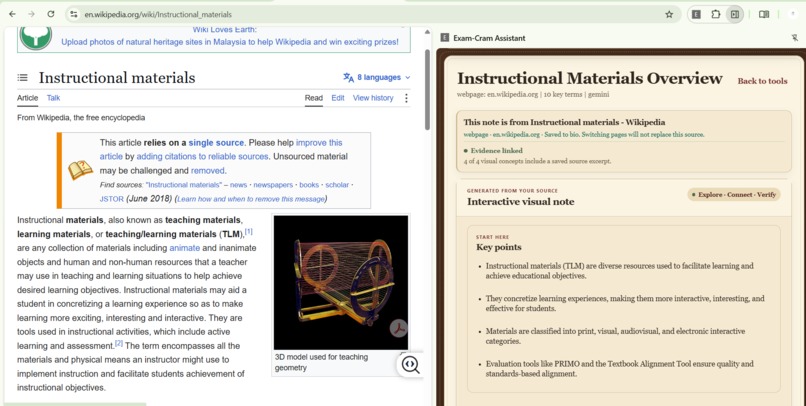This screenshot has height=406, width=806.
Task: Pin the Exam-Cram Assistant side panel
Action: (795, 38)
